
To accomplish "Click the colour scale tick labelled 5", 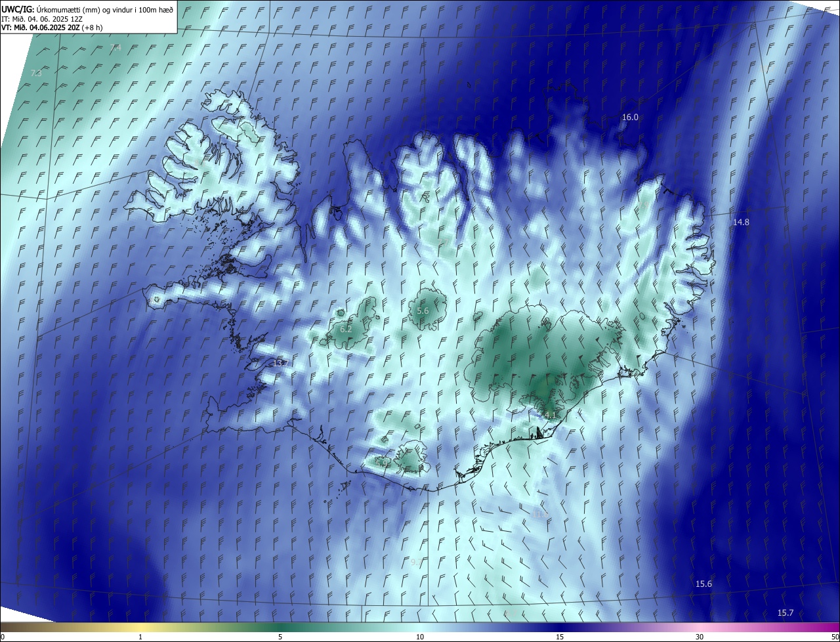I will coord(280,637).
